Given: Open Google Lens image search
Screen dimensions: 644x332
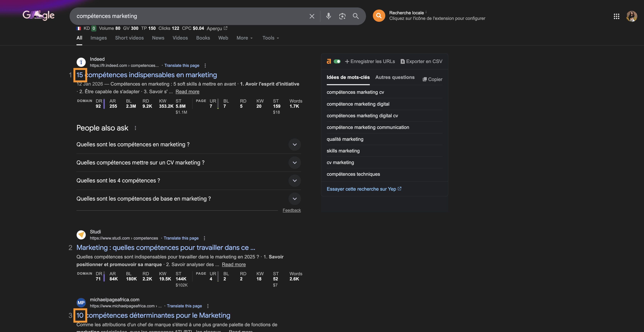Looking at the screenshot, I should 342,16.
